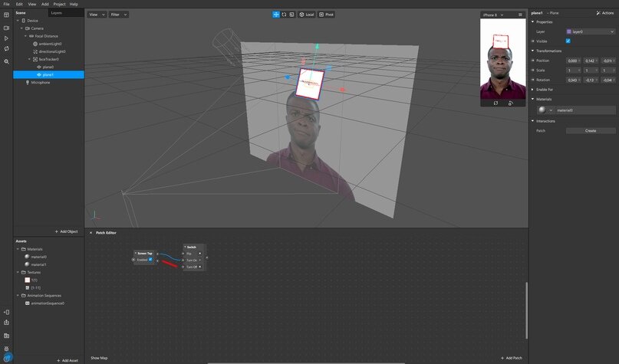
Task: Click Add Object button
Action: [66, 231]
